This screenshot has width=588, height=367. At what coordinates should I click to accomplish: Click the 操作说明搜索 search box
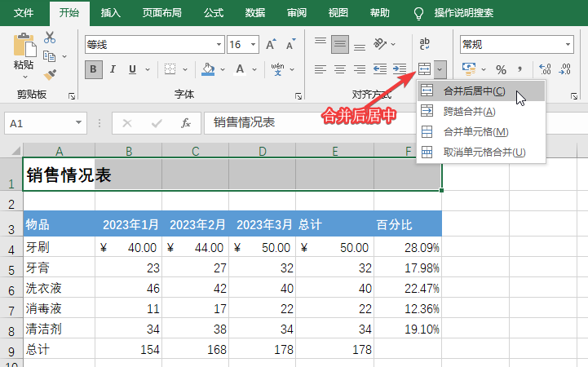463,13
